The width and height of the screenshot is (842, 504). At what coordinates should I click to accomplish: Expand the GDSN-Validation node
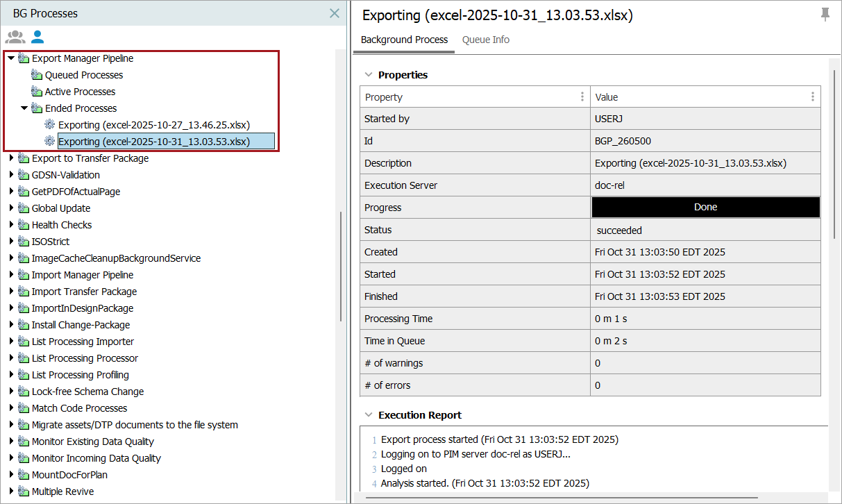coord(11,175)
